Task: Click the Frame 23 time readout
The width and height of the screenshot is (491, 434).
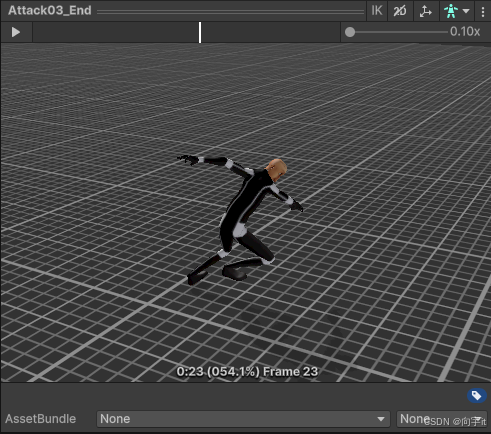Action: [247, 372]
